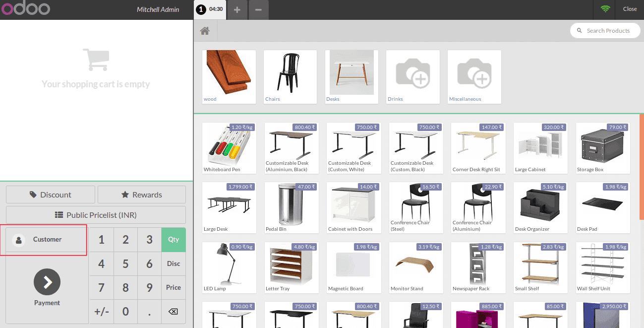Add Pedal Bin product
The height and width of the screenshot is (328, 644).
292,207
